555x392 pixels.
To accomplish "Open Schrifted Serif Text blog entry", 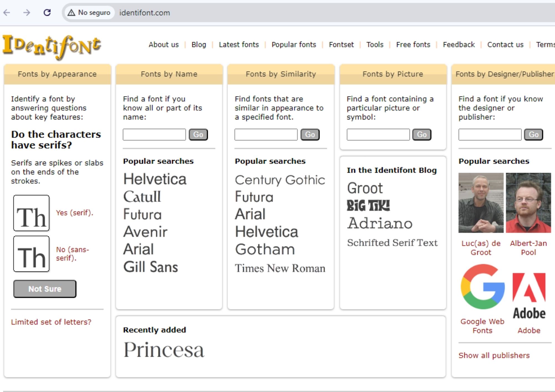I will [392, 243].
